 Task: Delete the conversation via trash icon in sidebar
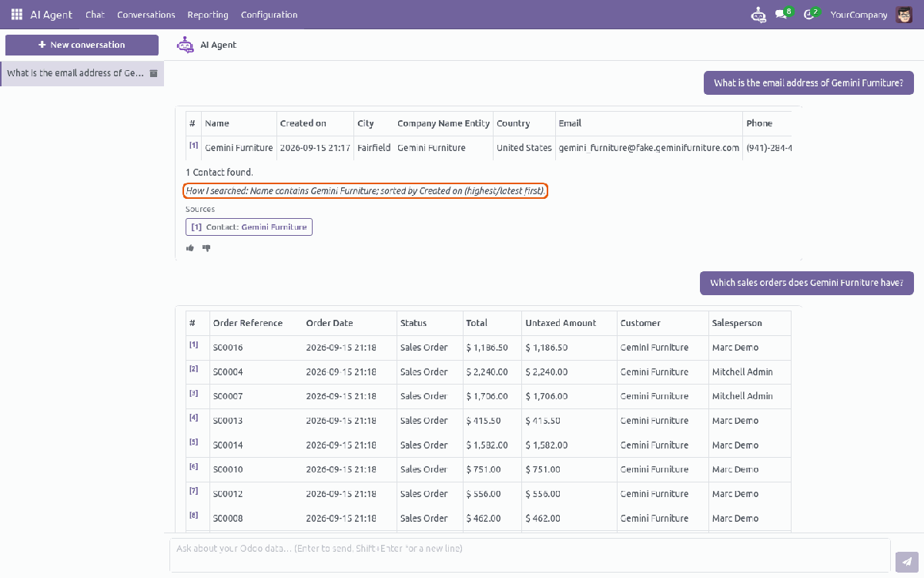point(153,73)
